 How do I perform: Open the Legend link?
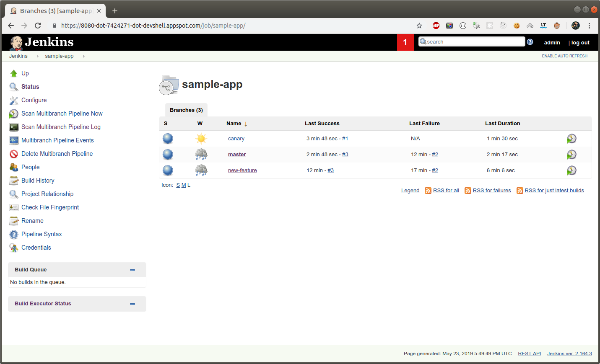click(410, 191)
